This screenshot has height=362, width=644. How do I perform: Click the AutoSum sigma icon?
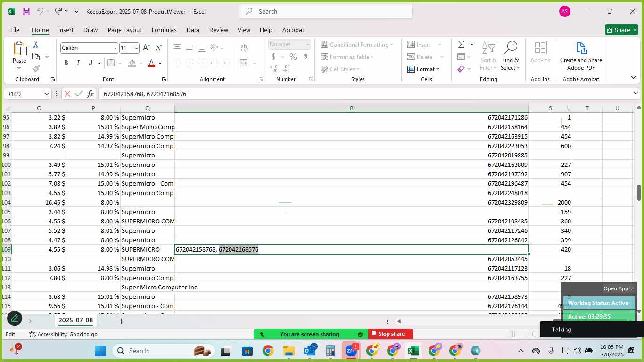pos(461,44)
